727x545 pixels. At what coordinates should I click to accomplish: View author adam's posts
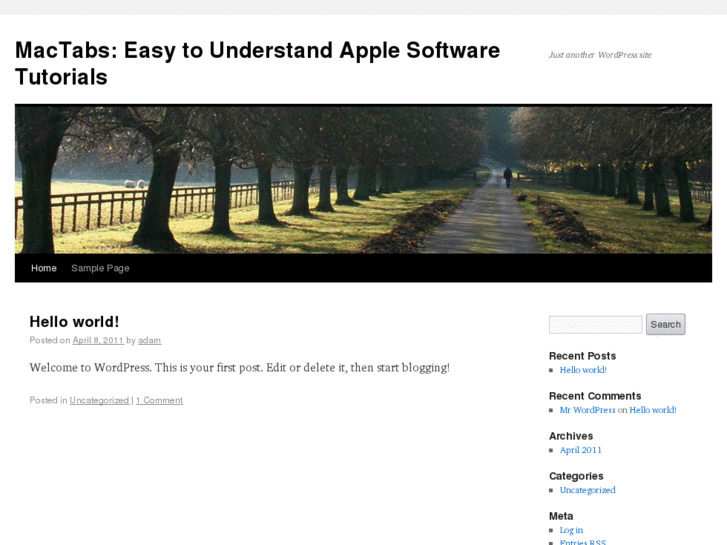pos(149,340)
